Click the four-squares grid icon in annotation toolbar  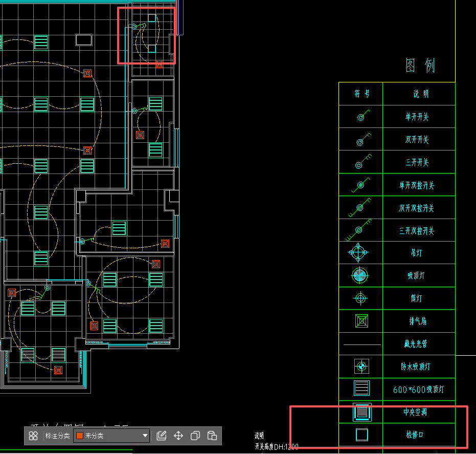[33, 436]
